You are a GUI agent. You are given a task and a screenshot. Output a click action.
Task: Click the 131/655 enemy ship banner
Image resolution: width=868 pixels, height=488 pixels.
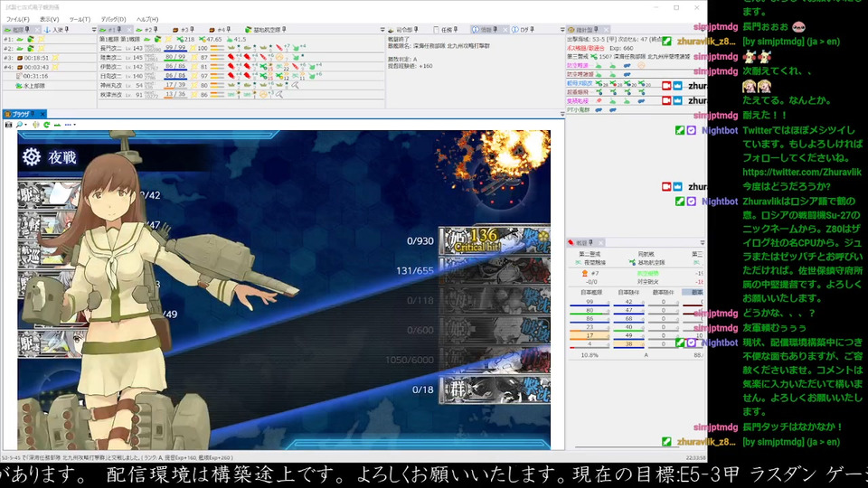pos(494,270)
